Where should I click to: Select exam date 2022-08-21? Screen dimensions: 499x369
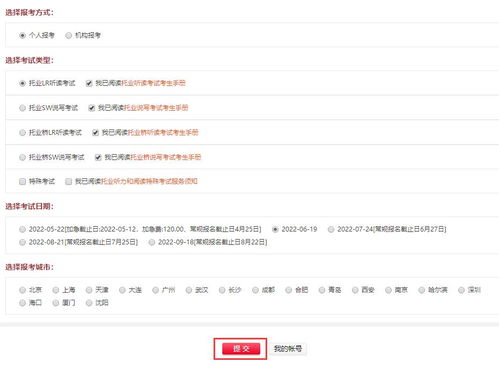point(22,242)
